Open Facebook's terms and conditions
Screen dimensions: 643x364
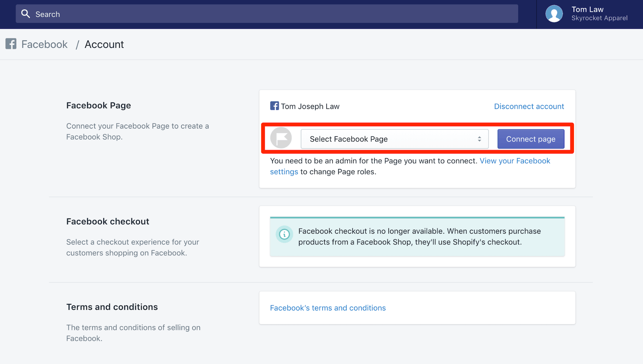[x=327, y=308]
